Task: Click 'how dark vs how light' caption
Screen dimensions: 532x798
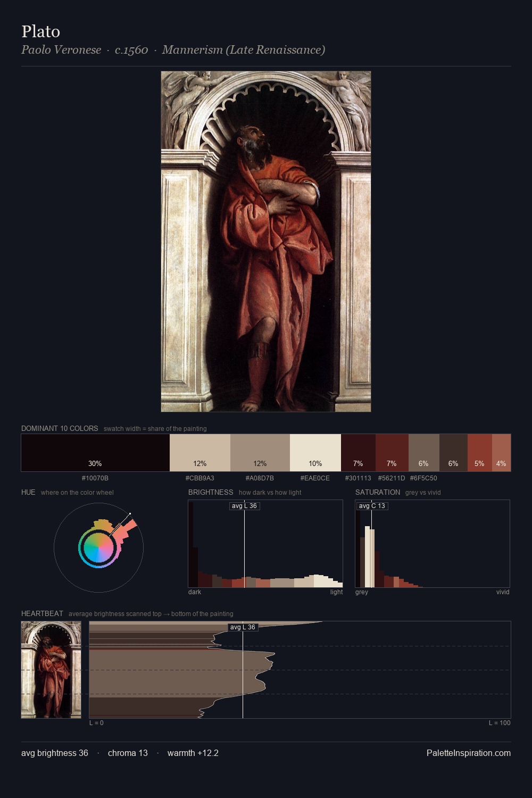Action: [x=270, y=493]
